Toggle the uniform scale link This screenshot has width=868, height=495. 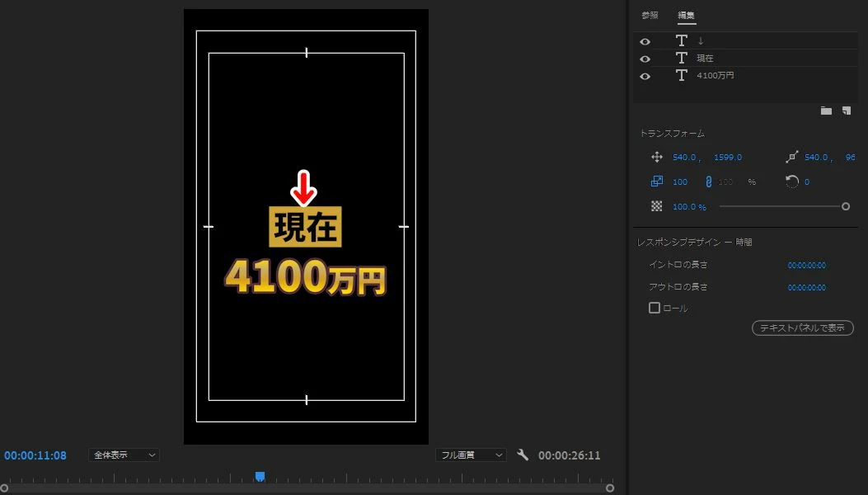(x=709, y=181)
